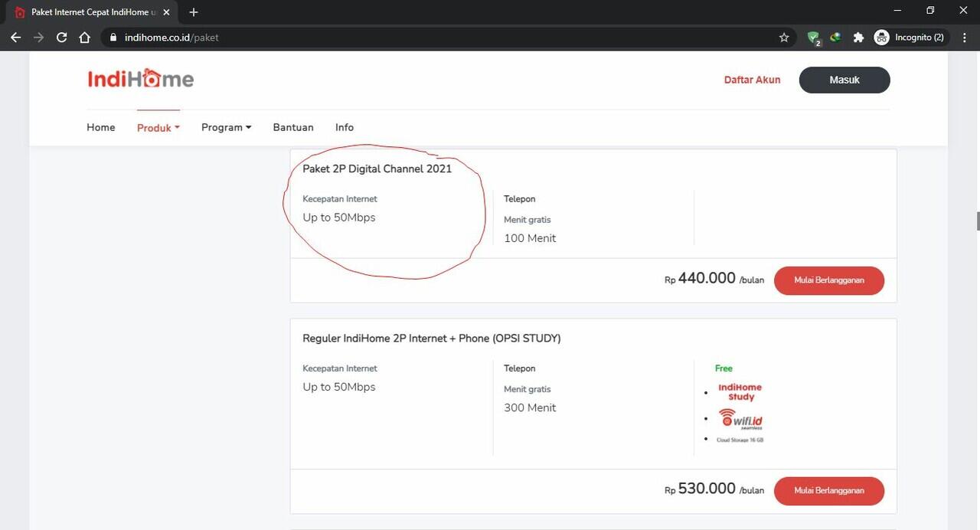Expand the Produk dropdown menu

[158, 128]
